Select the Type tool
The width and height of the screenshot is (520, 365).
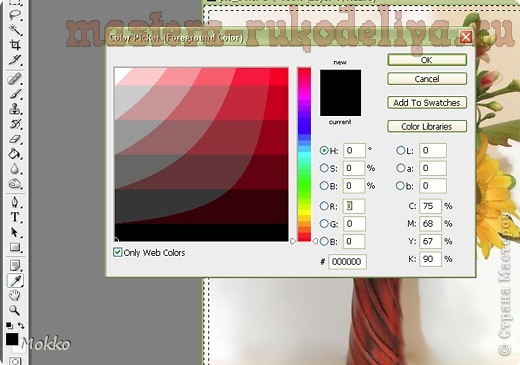(15, 217)
